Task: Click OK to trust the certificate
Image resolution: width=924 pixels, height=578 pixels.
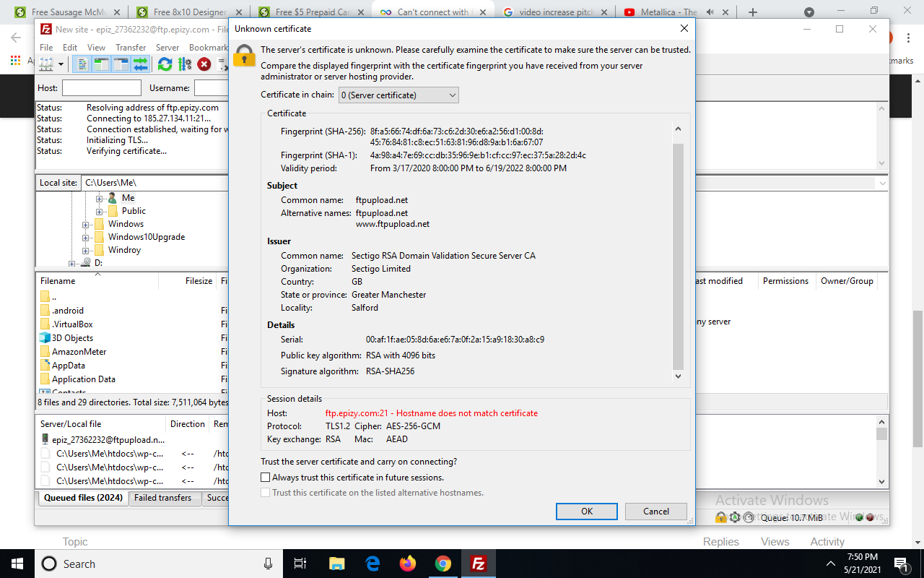Action: coord(587,511)
